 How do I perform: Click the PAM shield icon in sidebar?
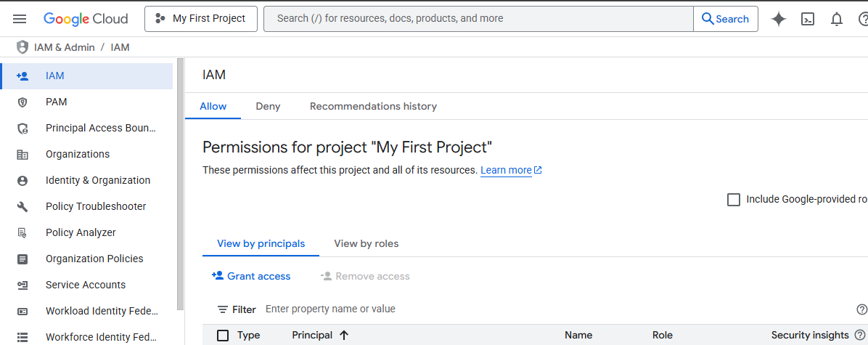click(x=22, y=102)
